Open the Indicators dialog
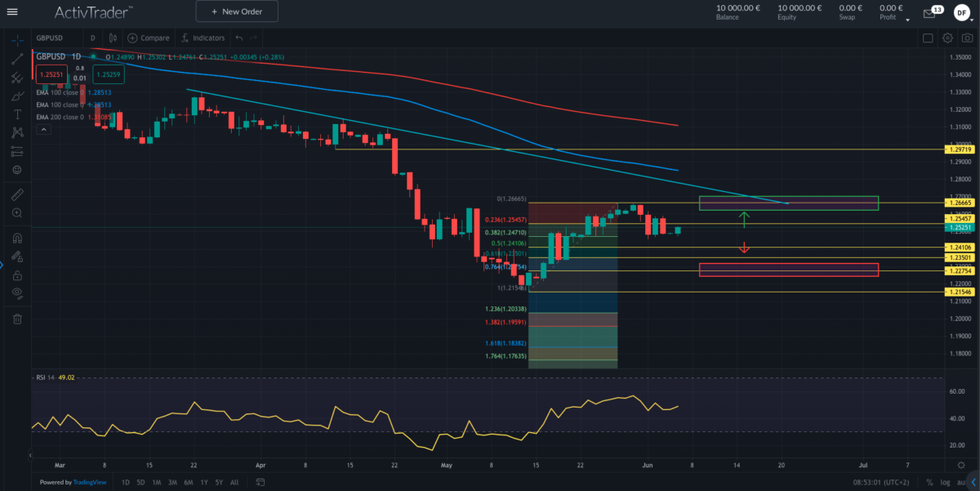Viewport: 980px width, 491px height. pyautogui.click(x=203, y=38)
